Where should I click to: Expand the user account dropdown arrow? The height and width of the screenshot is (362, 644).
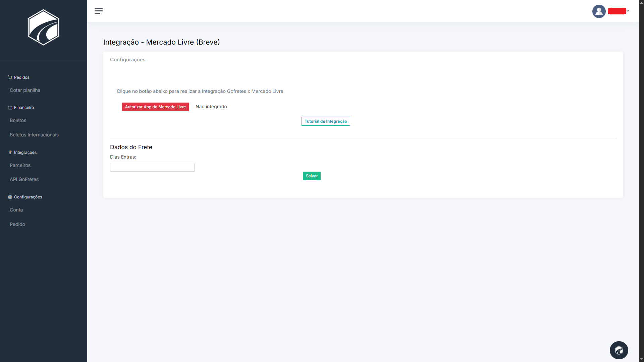click(628, 11)
